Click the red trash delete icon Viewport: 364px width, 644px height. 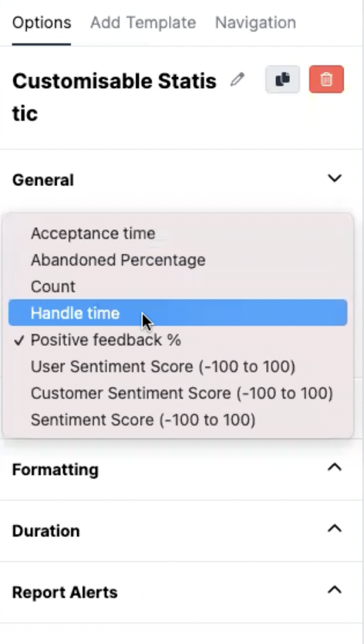coord(326,79)
